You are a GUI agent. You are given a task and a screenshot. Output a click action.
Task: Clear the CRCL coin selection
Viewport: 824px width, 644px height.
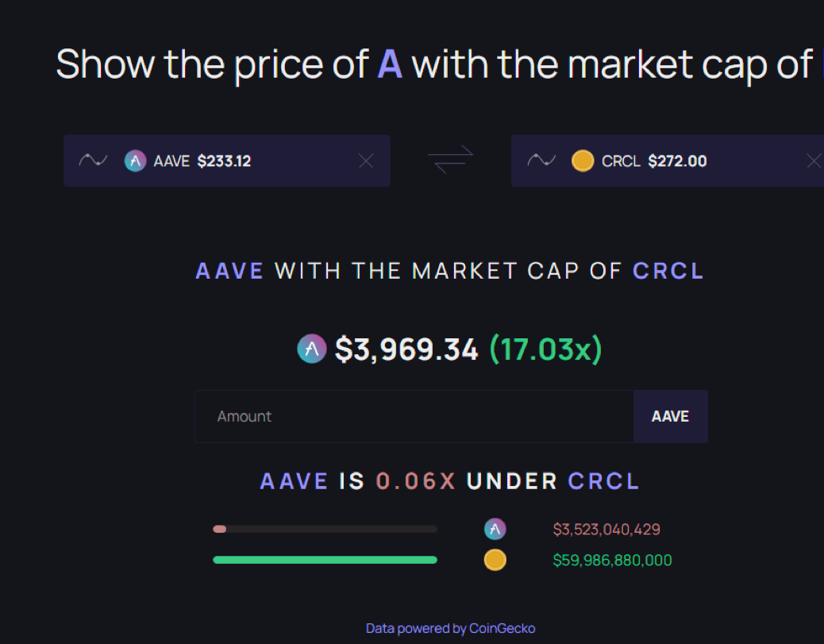(x=813, y=161)
